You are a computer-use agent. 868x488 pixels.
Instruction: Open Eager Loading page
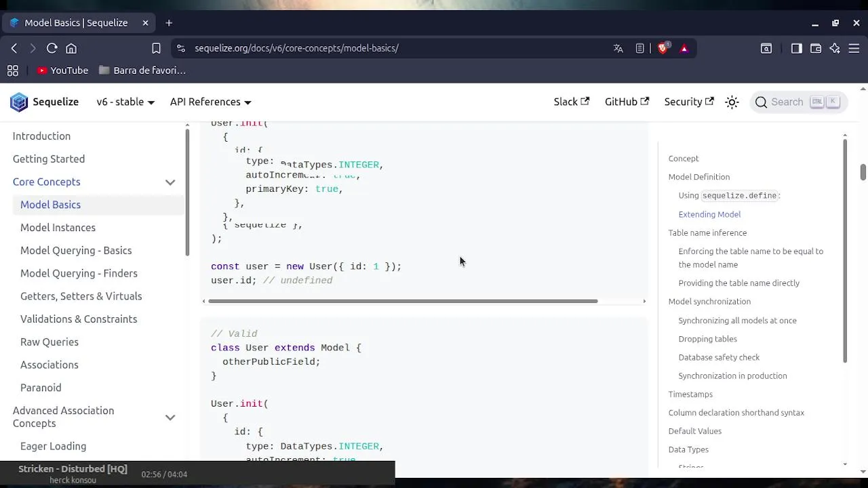53,447
